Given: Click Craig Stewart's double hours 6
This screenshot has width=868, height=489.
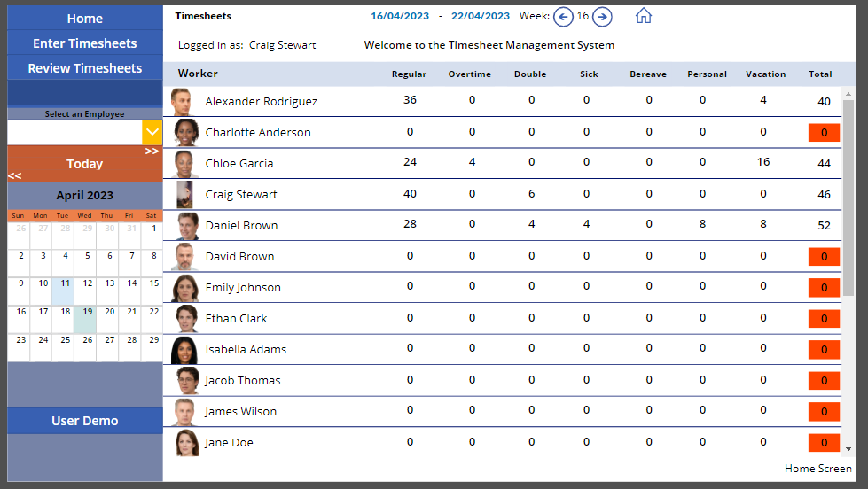Looking at the screenshot, I should click(531, 194).
